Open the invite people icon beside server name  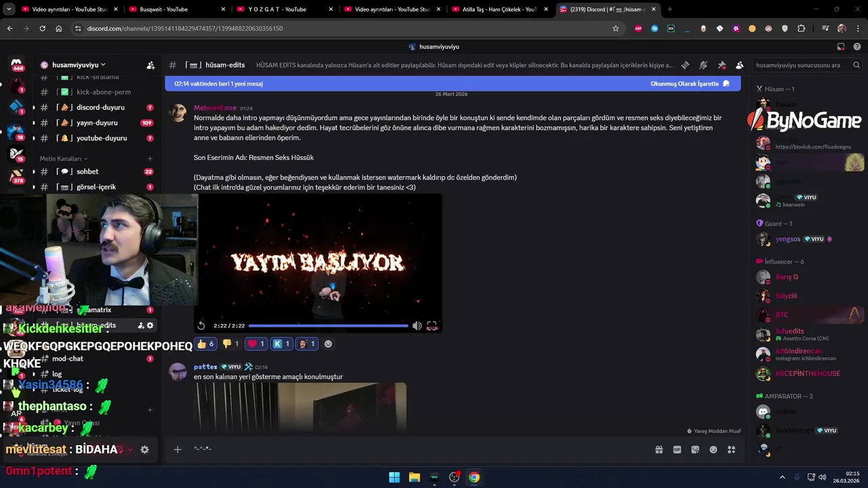click(x=151, y=65)
